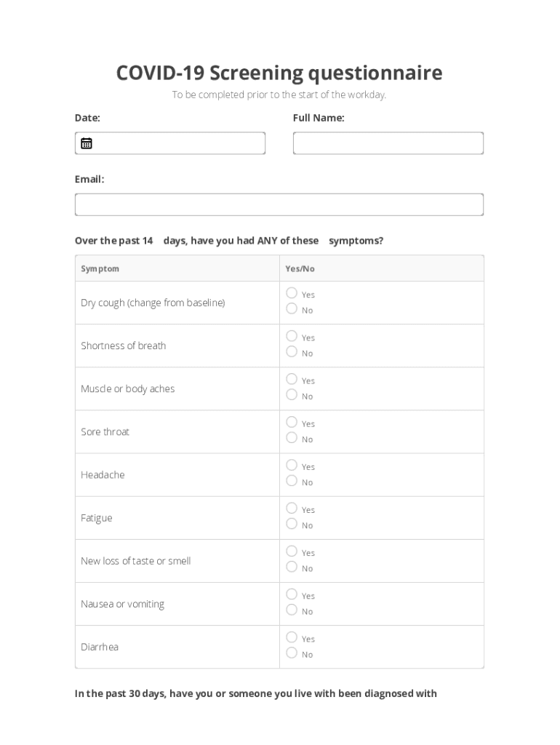Choose No for Muscle or body aches
The width and height of the screenshot is (560, 745).
click(292, 394)
